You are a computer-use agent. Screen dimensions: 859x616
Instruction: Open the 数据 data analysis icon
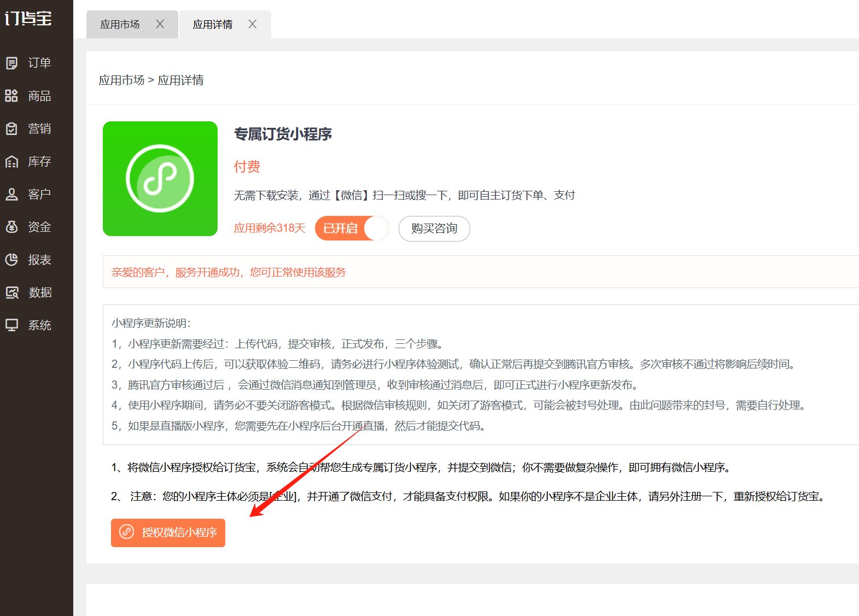(x=11, y=293)
